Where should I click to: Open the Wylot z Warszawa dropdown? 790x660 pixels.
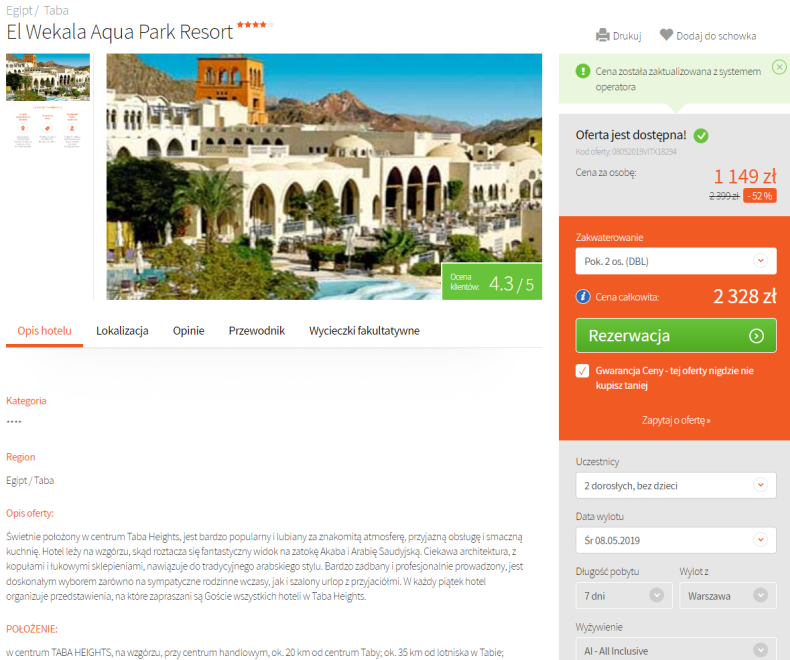click(x=728, y=596)
